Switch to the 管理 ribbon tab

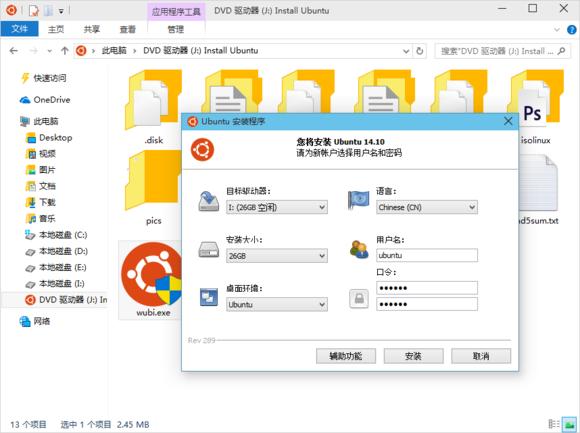pos(176,29)
